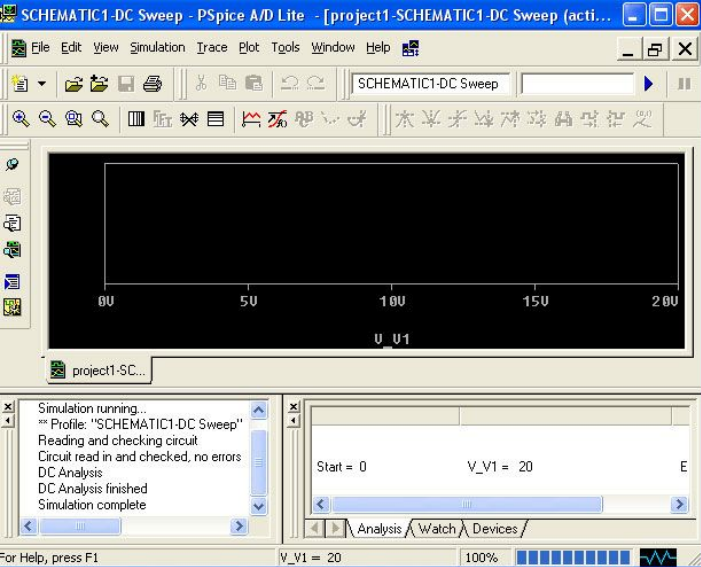701x567 pixels.
Task: Click the "Simulation complete" log line
Action: (x=92, y=505)
